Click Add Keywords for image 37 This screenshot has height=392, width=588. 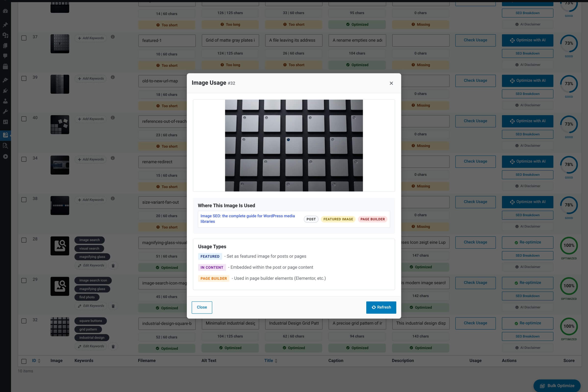[x=90, y=38]
